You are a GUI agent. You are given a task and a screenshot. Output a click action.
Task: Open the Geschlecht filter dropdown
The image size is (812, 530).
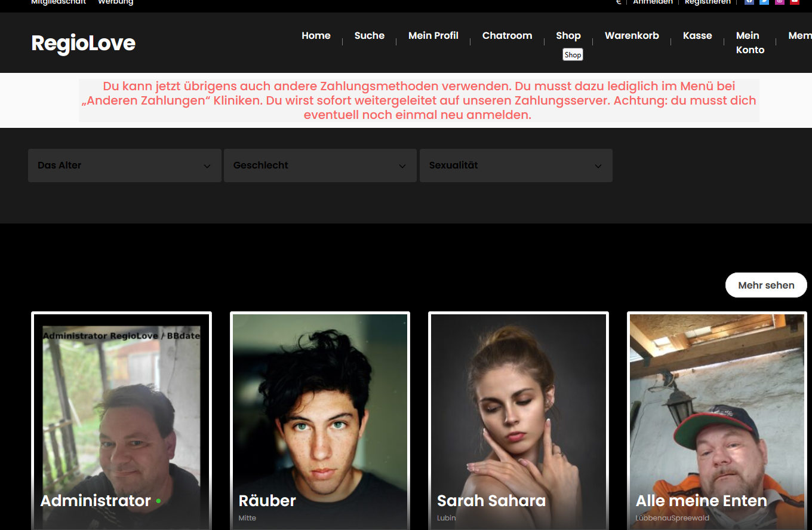pos(320,166)
